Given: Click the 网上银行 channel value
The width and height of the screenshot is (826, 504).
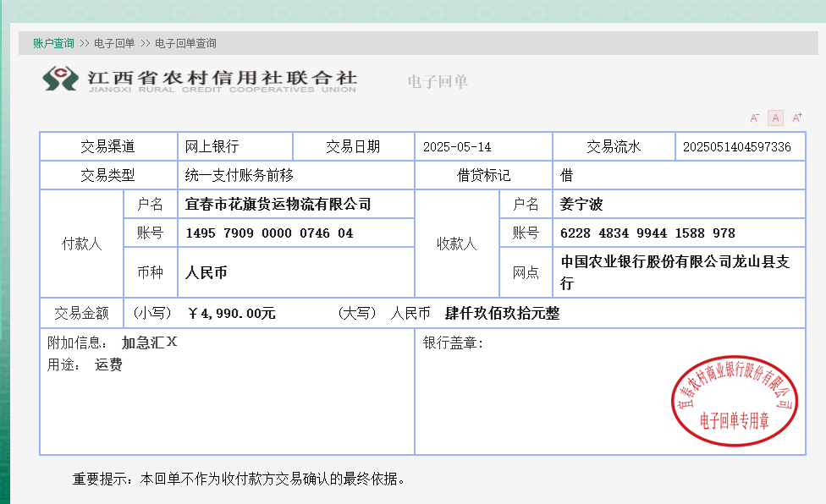Looking at the screenshot, I should point(212,146).
